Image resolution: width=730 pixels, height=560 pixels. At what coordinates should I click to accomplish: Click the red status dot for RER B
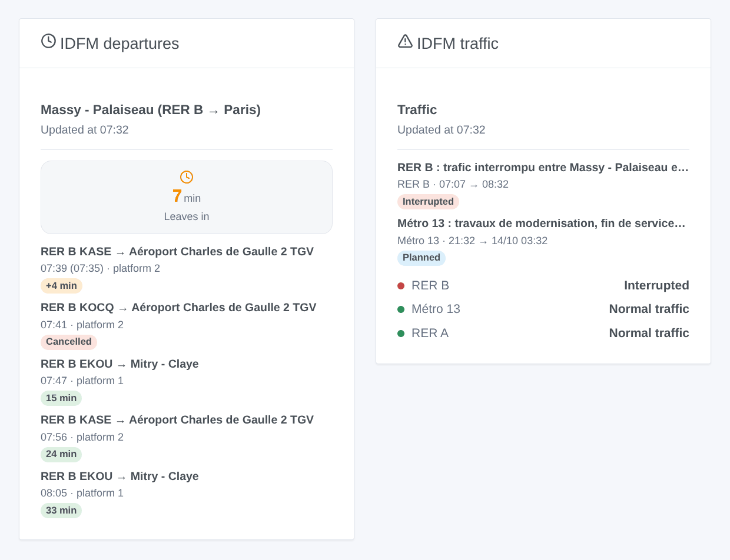click(x=401, y=286)
